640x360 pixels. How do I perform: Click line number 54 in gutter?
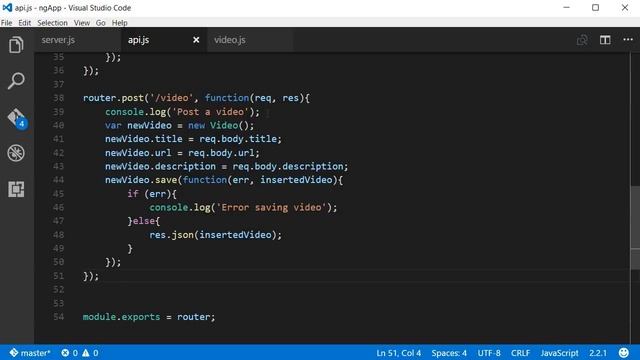(58, 317)
